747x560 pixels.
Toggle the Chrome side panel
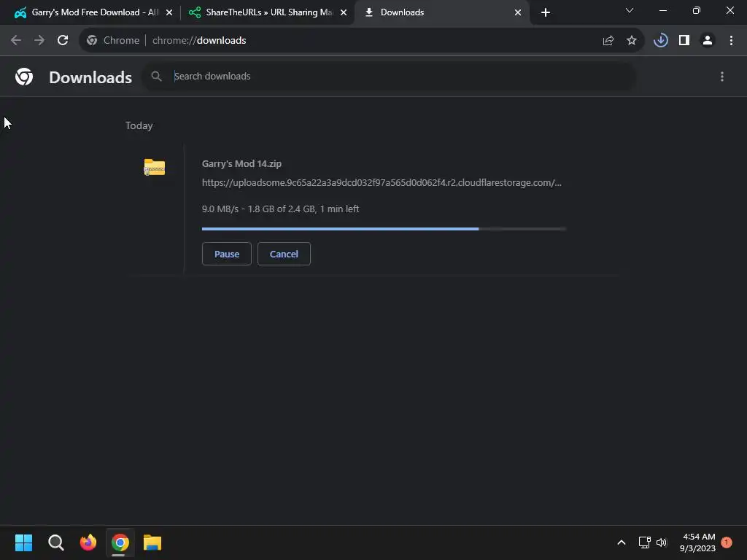(x=684, y=41)
